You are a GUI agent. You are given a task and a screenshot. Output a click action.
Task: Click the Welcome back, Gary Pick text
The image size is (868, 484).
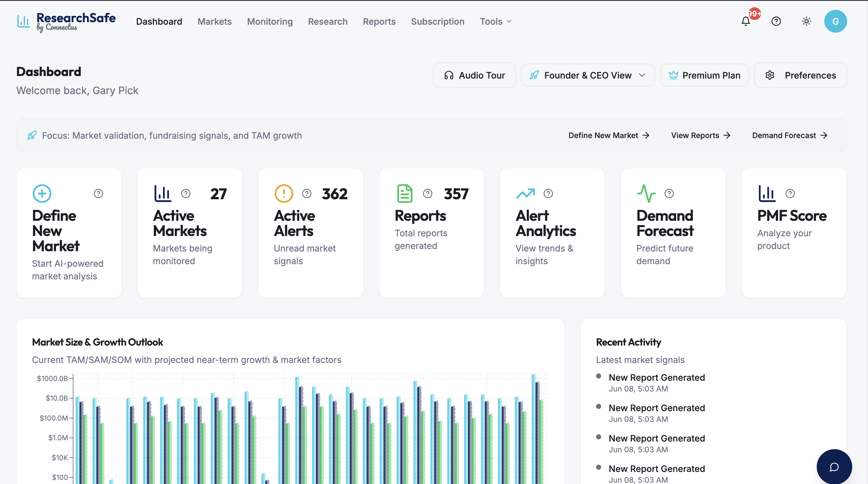click(77, 90)
